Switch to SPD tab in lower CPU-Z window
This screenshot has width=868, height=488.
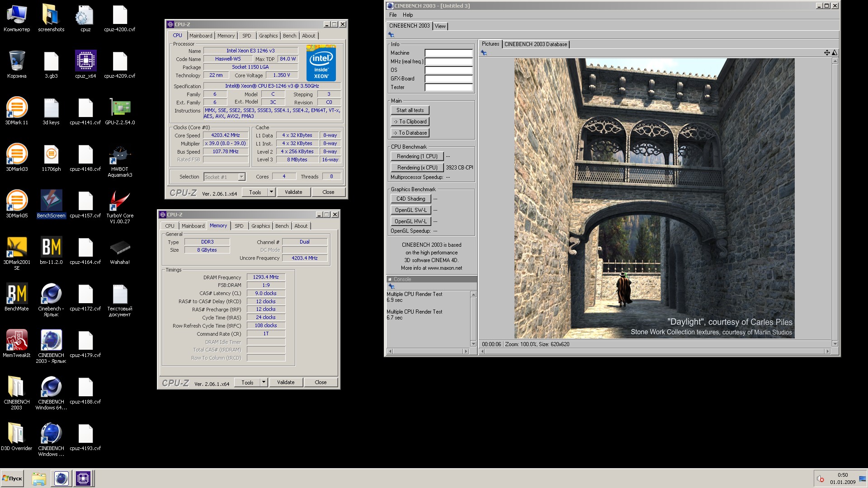click(239, 226)
